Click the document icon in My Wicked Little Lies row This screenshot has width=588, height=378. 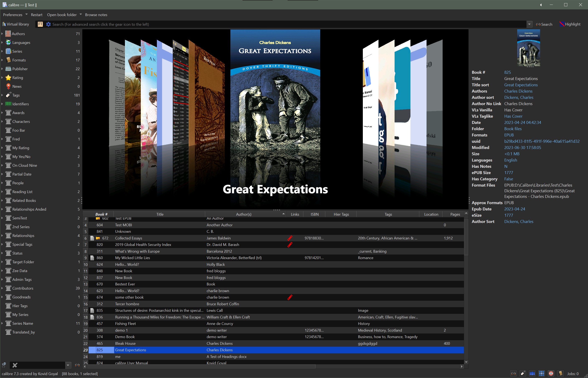tap(92, 258)
